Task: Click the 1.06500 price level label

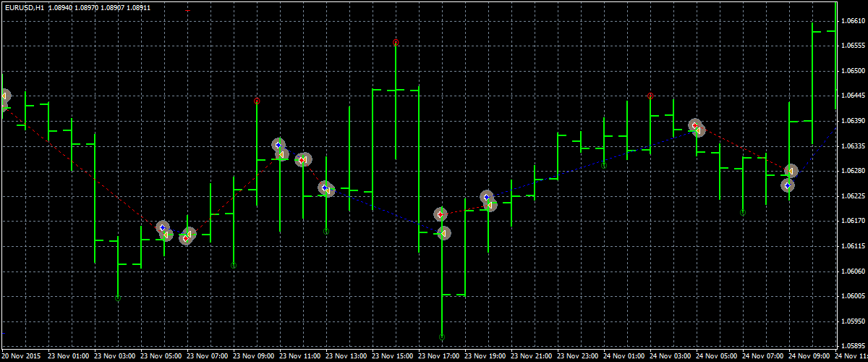Action: tap(854, 71)
